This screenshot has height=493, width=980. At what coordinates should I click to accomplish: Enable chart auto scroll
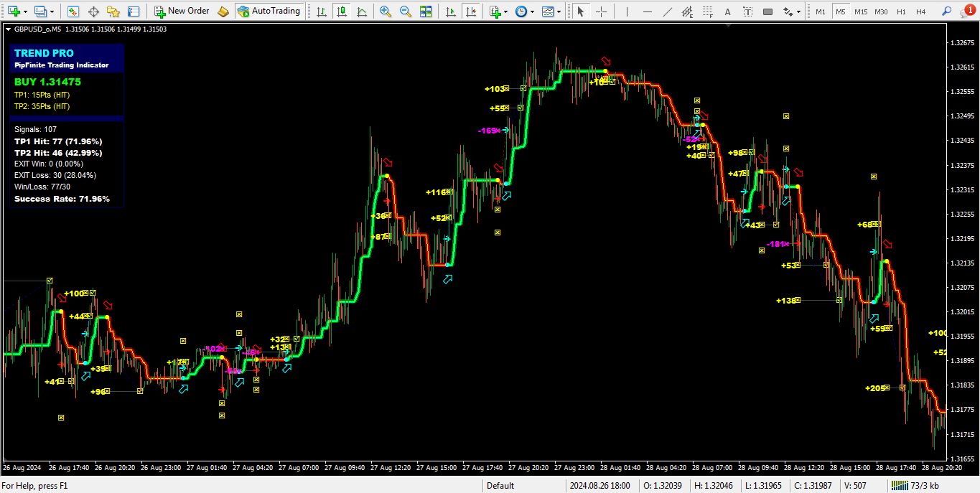[449, 11]
